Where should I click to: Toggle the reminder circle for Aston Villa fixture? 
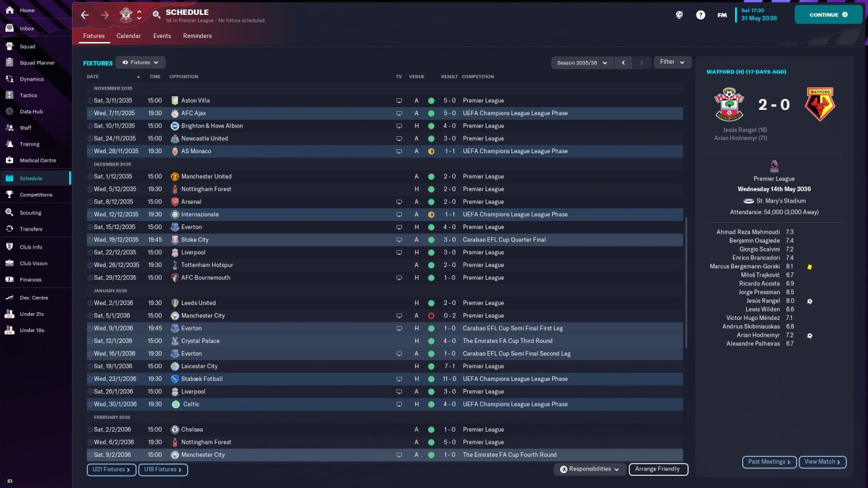pyautogui.click(x=90, y=101)
